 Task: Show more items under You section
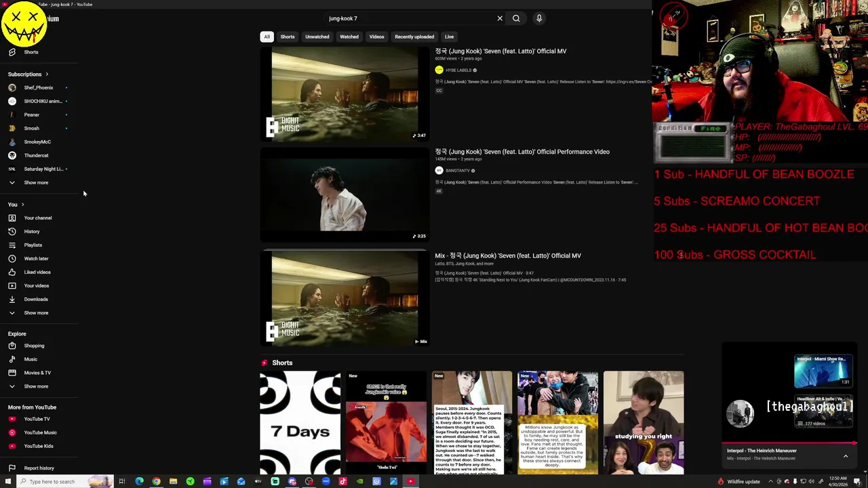point(36,312)
